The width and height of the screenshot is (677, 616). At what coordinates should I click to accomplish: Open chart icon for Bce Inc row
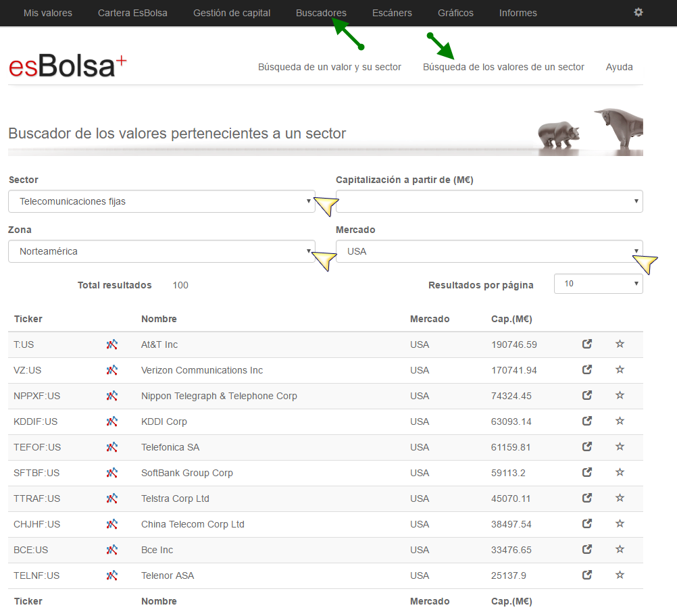point(112,550)
